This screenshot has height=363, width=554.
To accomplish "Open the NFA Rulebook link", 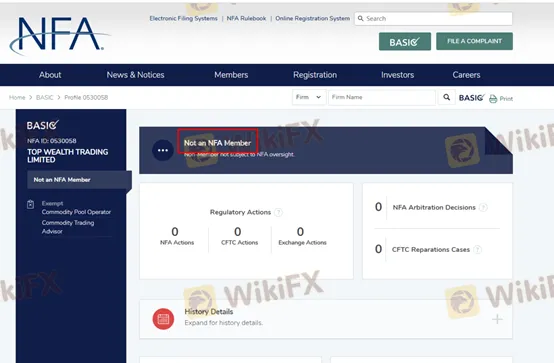I will (x=246, y=18).
